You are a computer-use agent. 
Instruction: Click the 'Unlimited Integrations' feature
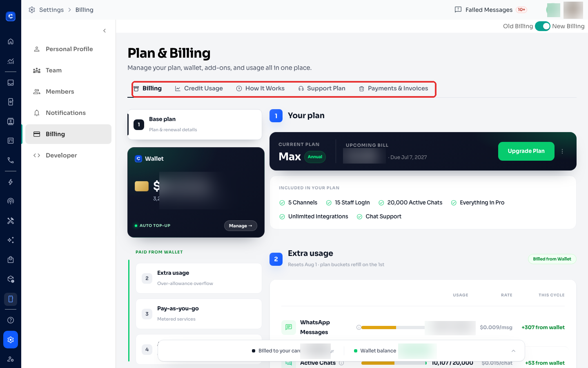pos(314,217)
